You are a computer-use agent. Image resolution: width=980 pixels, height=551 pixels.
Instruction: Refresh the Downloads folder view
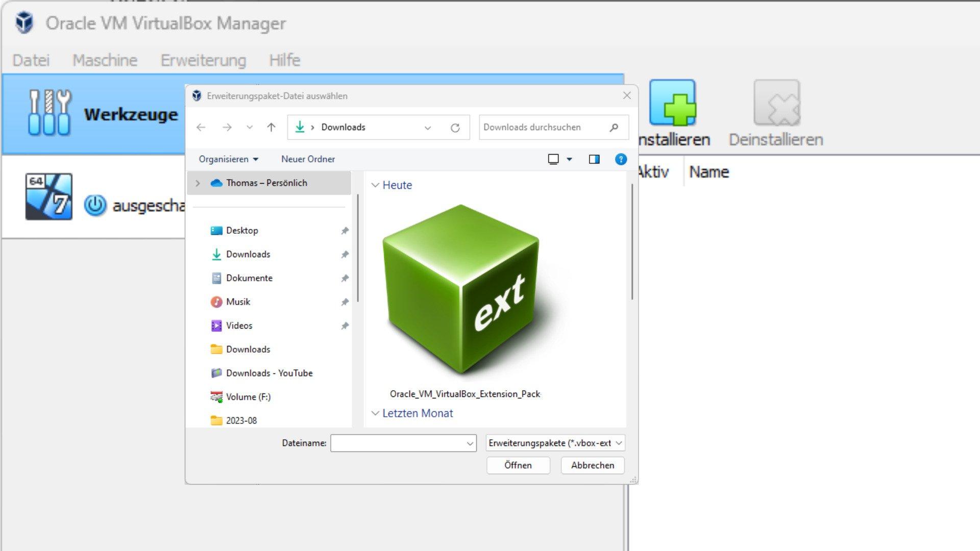pos(455,128)
